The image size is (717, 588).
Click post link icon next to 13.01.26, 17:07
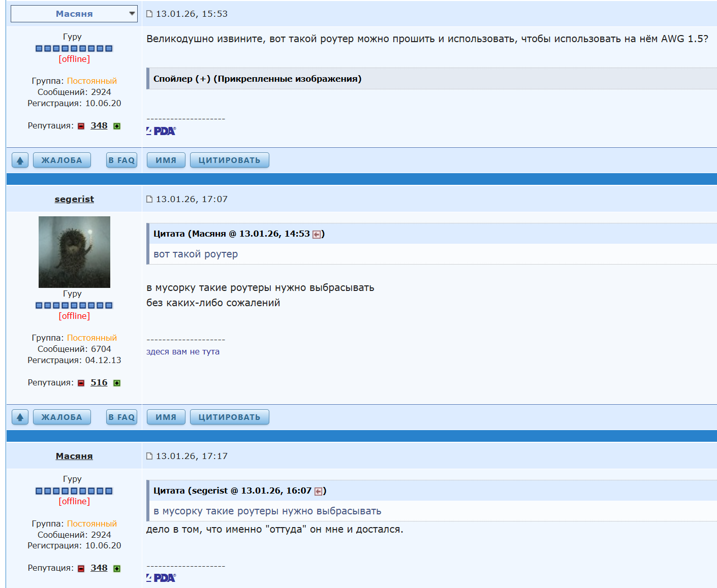coord(149,199)
